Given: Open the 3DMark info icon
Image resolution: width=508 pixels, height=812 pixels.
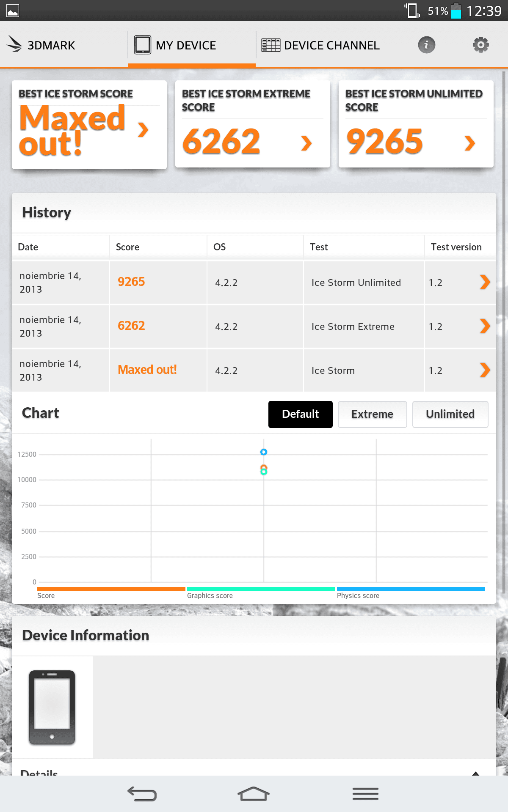Looking at the screenshot, I should coord(426,45).
